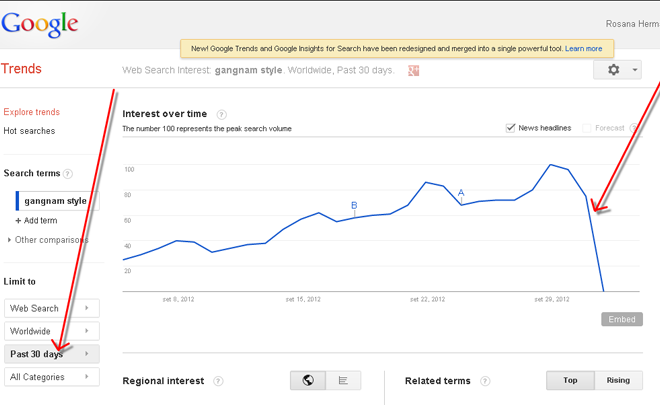The image size is (660, 405).
Task: Click the Embed button
Action: pyautogui.click(x=622, y=319)
